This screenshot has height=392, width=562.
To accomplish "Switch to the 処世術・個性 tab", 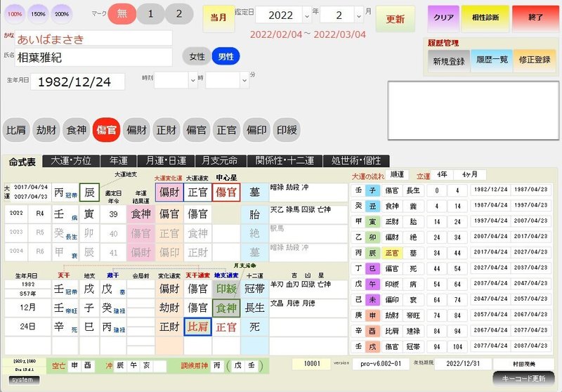I will [x=356, y=161].
